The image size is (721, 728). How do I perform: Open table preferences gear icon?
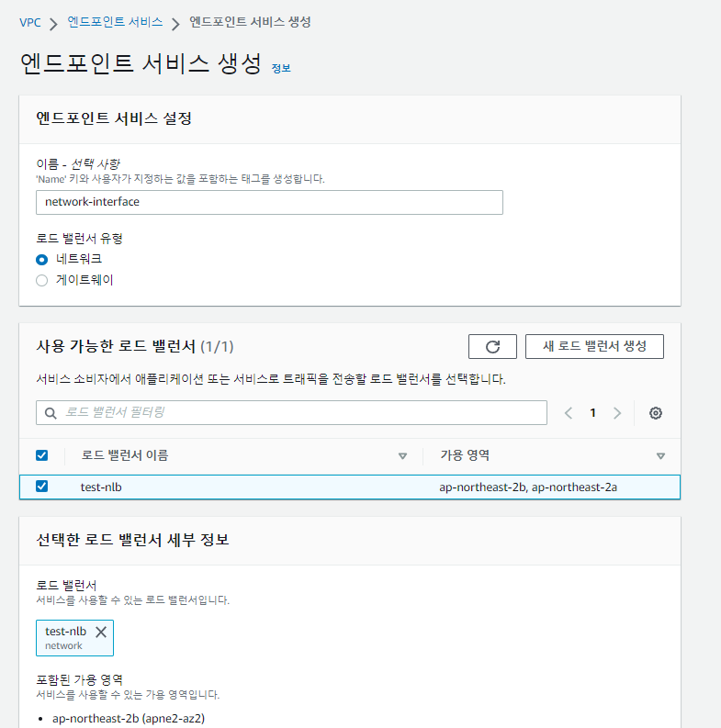point(656,413)
